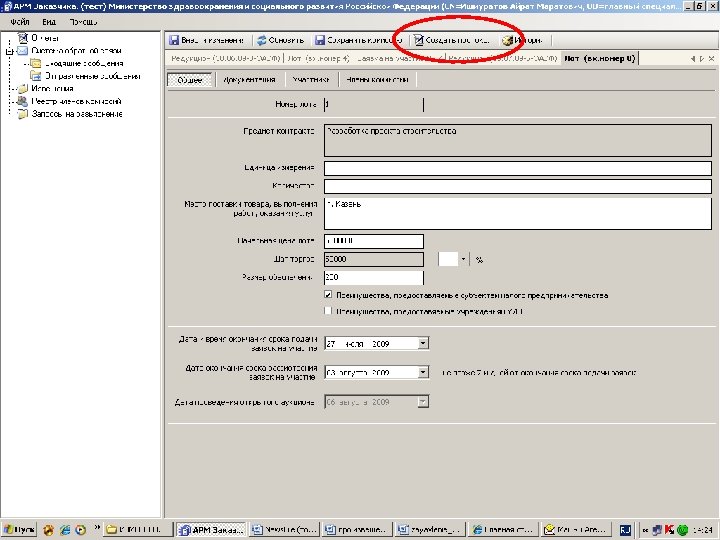The image size is (720, 540).
Task: Click the first quick launch icon after Пуск
Action: 48,530
